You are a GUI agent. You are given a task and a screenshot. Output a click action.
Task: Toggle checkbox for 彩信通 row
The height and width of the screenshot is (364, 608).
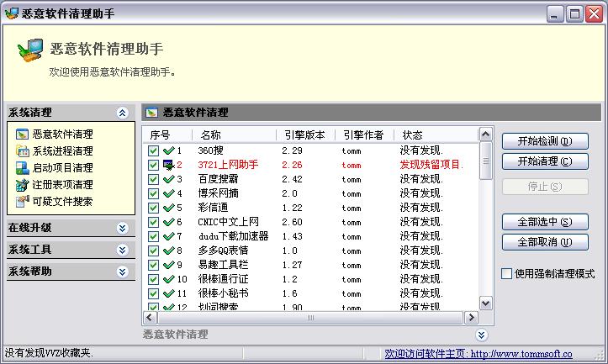[153, 208]
